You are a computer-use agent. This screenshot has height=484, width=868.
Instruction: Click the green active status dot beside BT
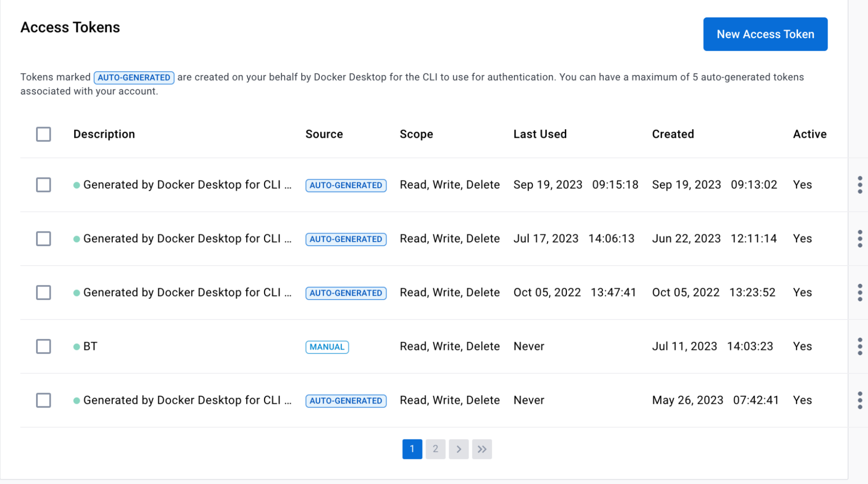coord(77,346)
